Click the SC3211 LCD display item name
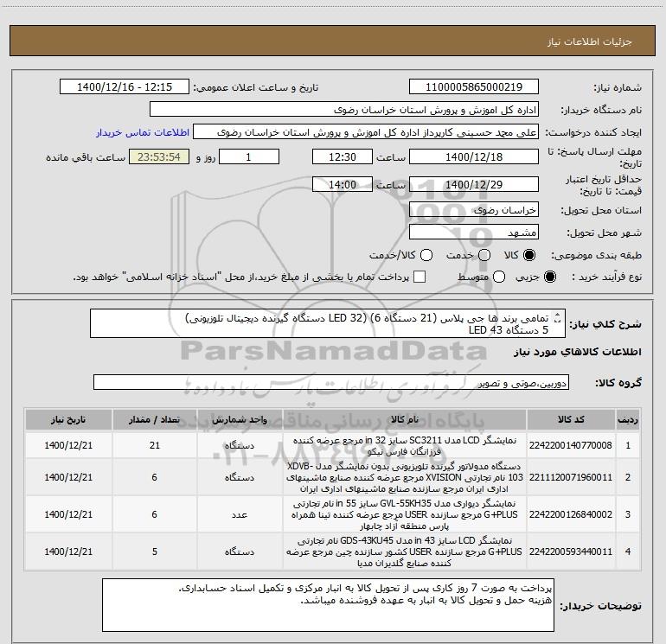 click(405, 446)
